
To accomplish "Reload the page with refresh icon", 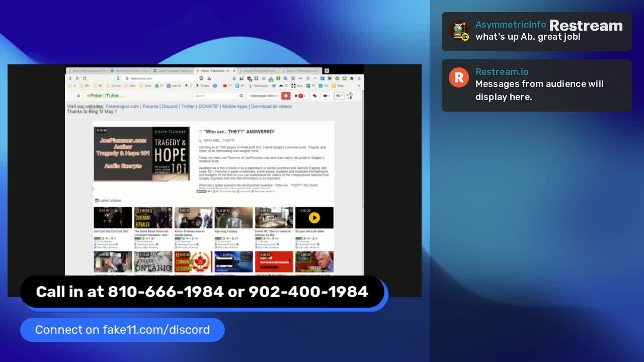I will (x=85, y=78).
